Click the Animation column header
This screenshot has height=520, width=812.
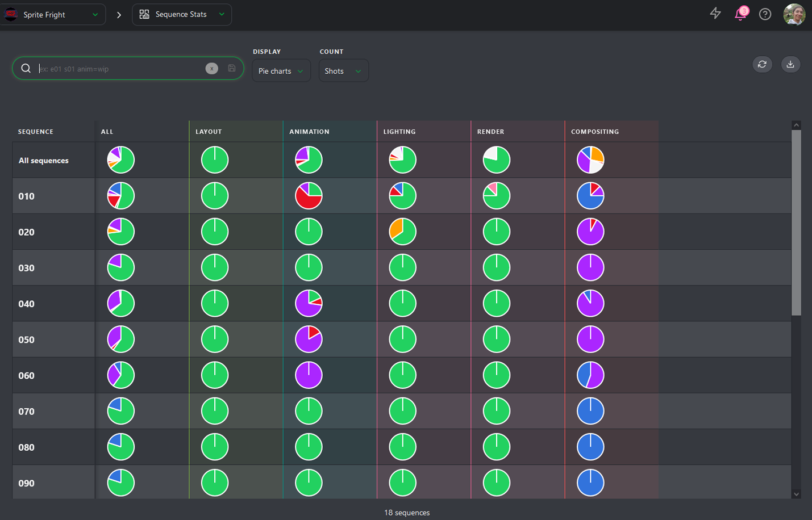click(x=309, y=132)
